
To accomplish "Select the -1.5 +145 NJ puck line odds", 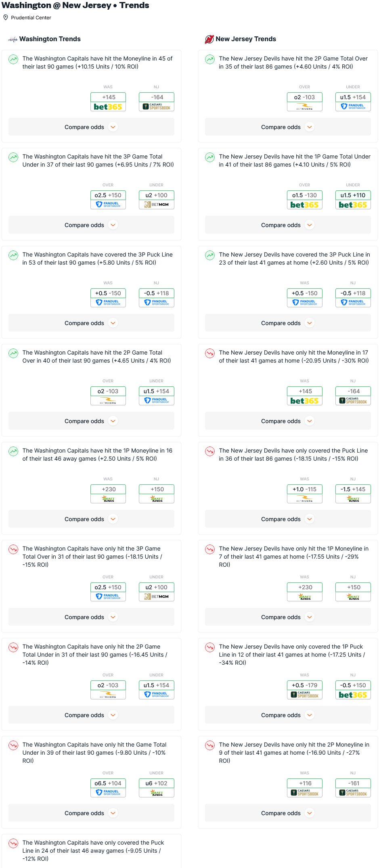I will pos(353,489).
